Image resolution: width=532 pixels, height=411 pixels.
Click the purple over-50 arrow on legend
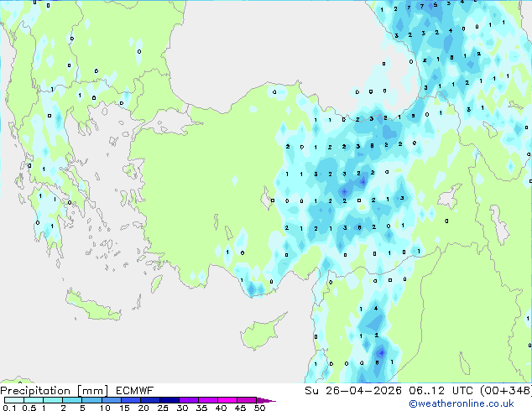266,400
